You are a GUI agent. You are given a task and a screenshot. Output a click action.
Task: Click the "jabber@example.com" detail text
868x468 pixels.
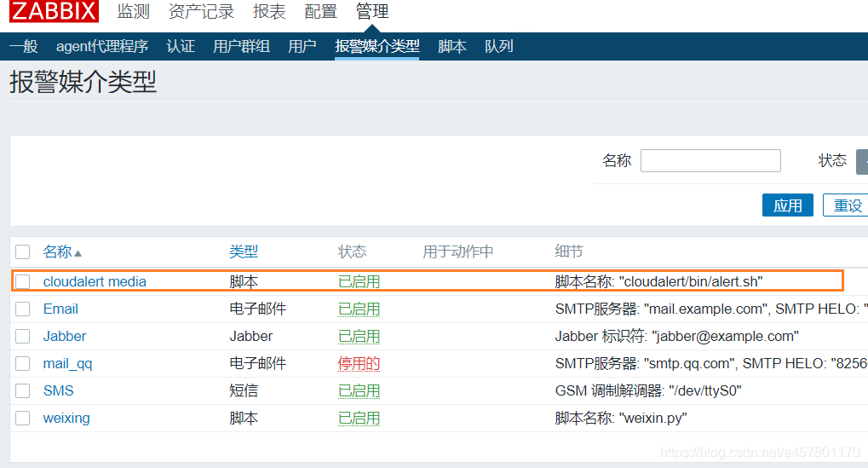(x=725, y=336)
